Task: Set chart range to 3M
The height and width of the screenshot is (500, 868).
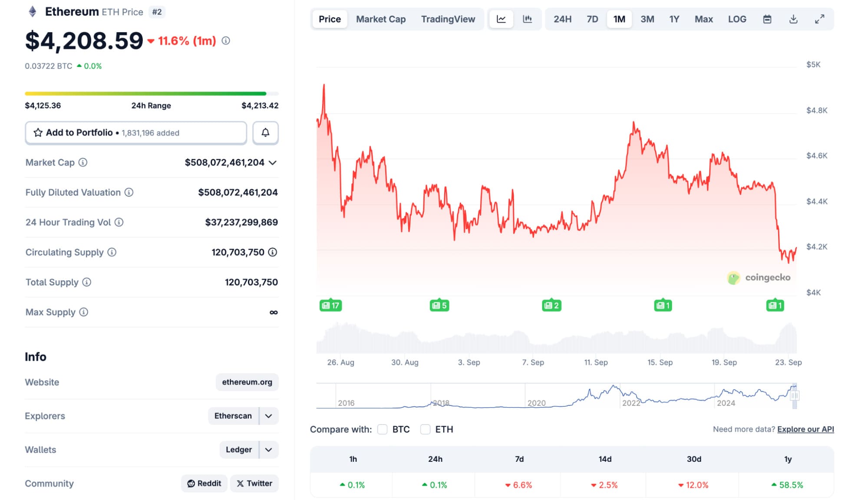Action: point(647,19)
